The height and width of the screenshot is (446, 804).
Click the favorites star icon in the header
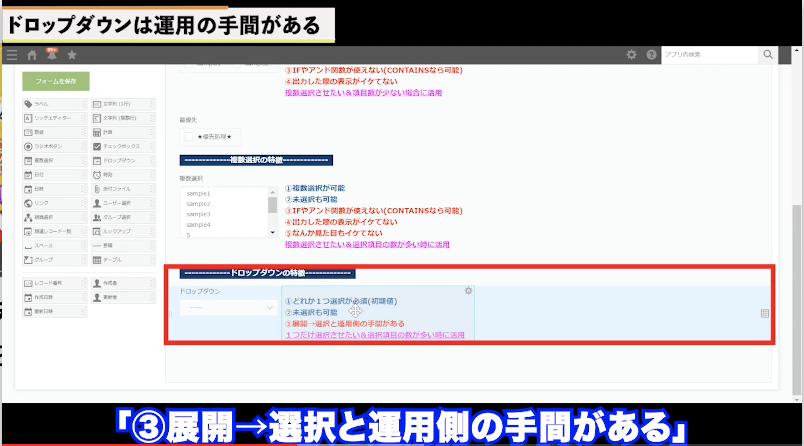[x=72, y=55]
